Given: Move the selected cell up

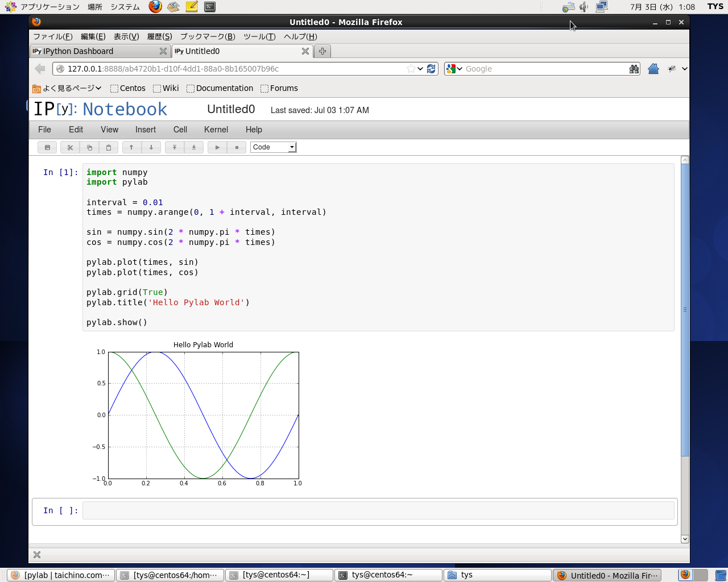Looking at the screenshot, I should (x=131, y=147).
